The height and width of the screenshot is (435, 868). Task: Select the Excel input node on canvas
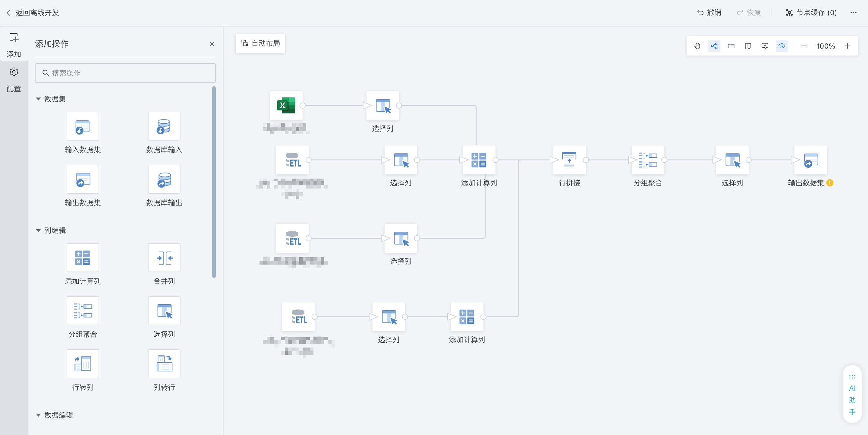coord(286,106)
